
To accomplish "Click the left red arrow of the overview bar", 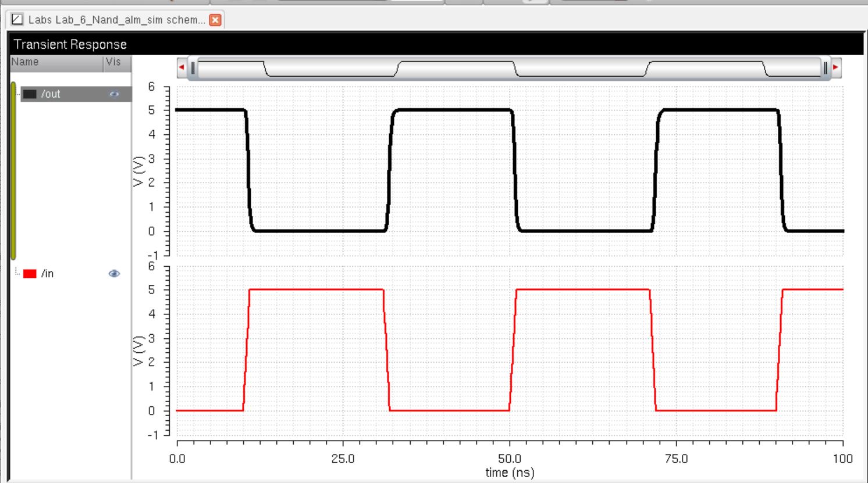I will pos(182,67).
